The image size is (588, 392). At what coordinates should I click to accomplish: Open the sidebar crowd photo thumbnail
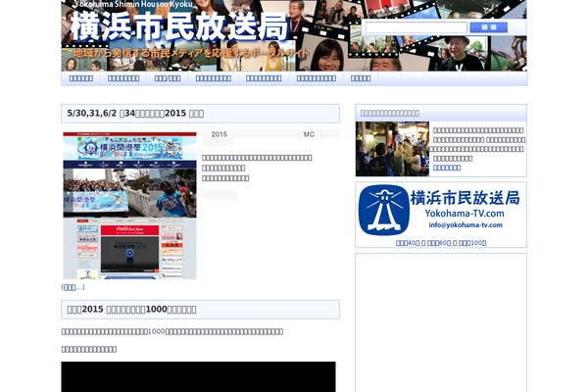(392, 149)
